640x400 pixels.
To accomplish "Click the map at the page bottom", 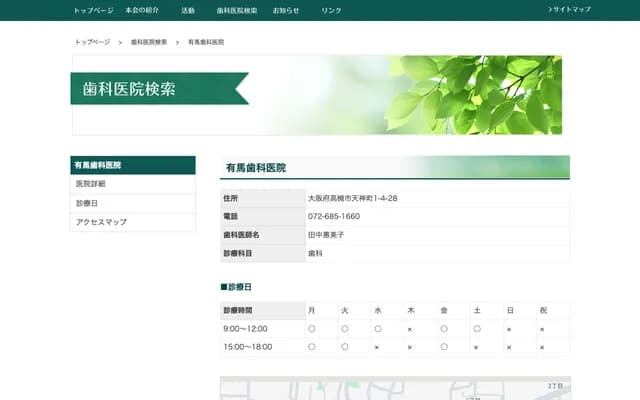I will pos(395,388).
